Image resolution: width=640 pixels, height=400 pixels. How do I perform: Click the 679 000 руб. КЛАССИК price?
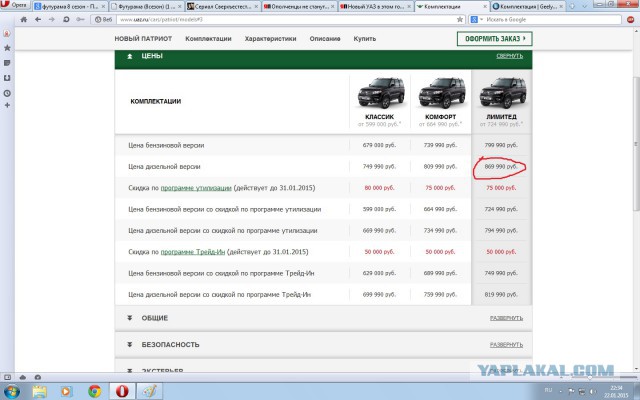click(379, 145)
